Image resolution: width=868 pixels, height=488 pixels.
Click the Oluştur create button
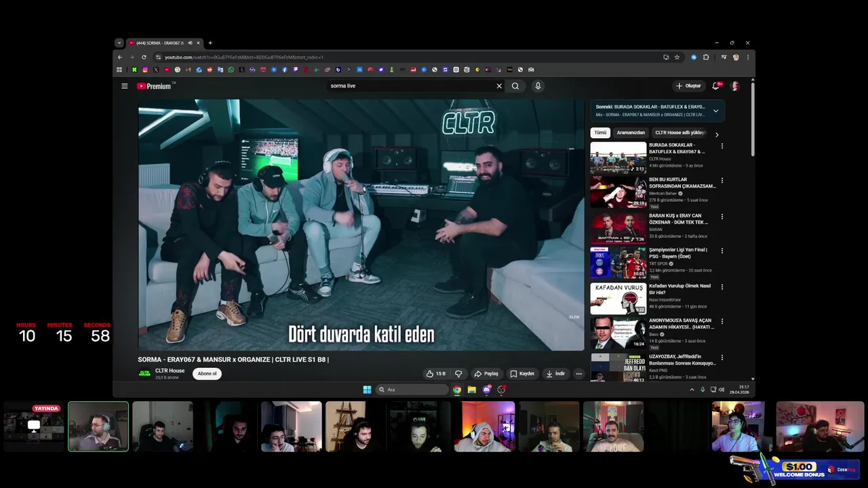pos(688,86)
